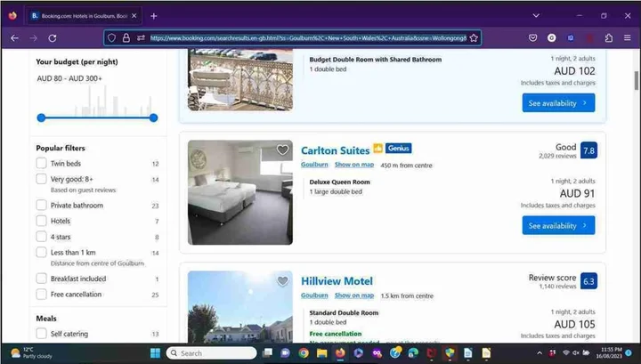Check the Private bathroom filter

pos(41,205)
